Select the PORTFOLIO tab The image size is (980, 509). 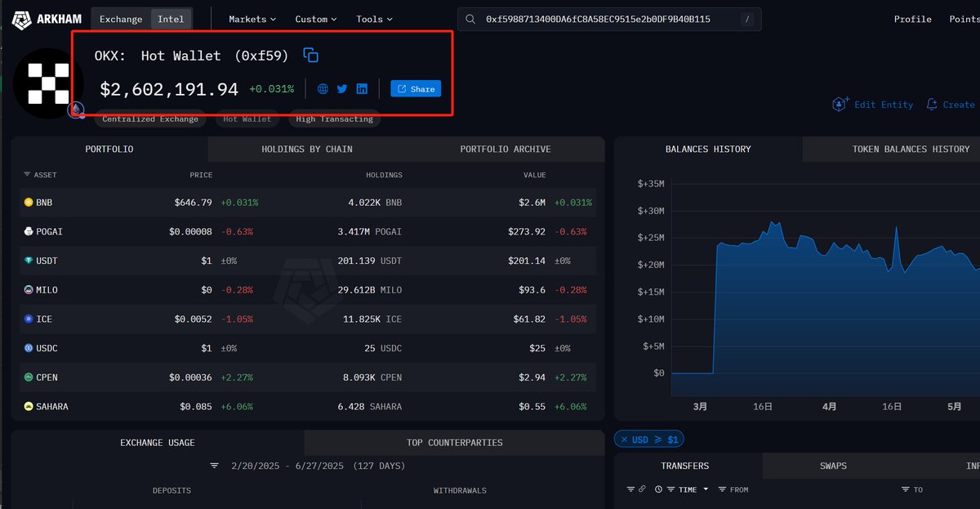point(109,150)
